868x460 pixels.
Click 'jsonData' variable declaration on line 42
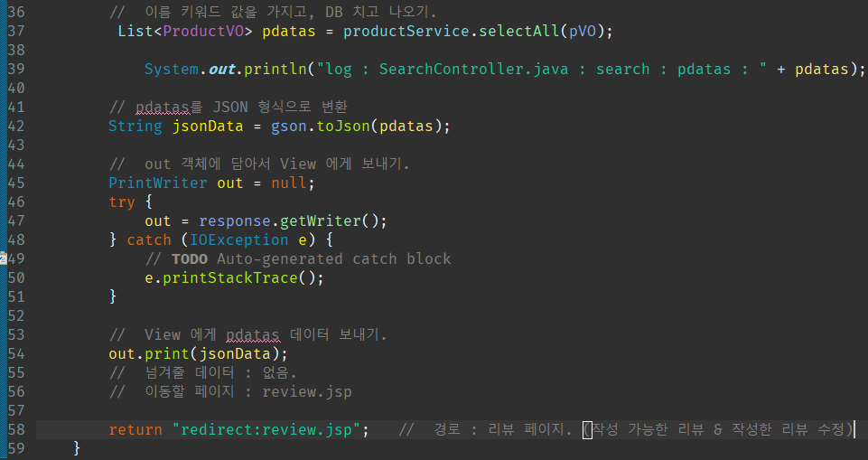[x=208, y=127]
